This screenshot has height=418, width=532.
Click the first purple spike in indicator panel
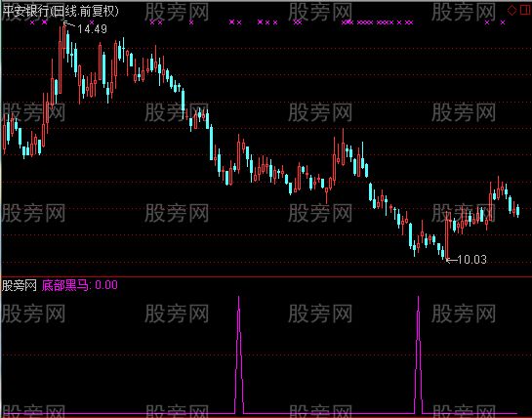(239, 355)
